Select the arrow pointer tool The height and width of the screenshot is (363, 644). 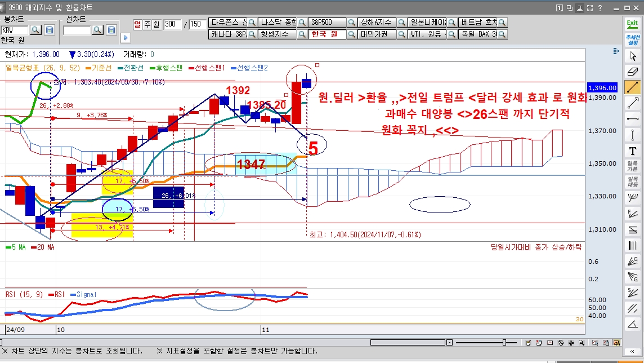pos(633,56)
